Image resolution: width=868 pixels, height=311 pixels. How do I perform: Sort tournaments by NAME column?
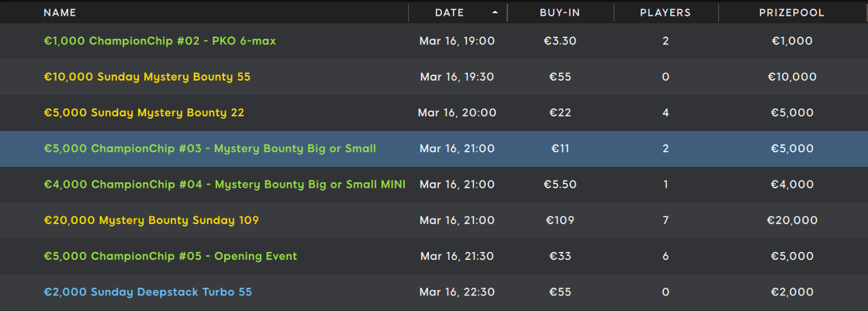(x=60, y=12)
